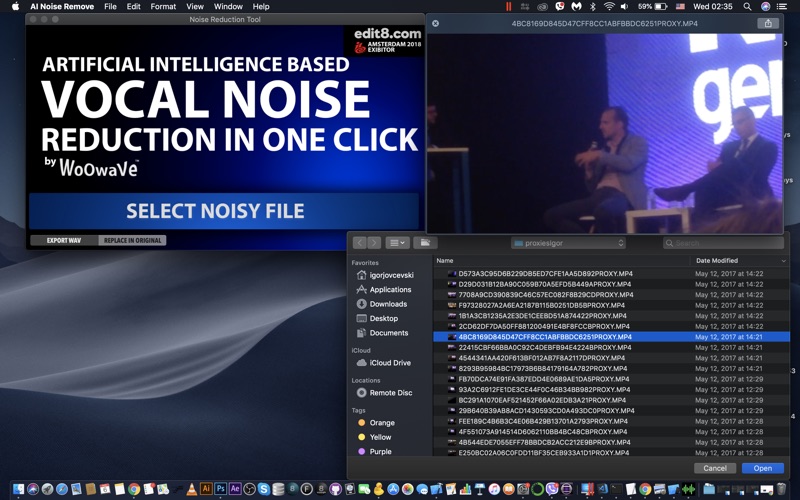Open Photoshop from the dock
800x500 pixels.
[x=220, y=489]
